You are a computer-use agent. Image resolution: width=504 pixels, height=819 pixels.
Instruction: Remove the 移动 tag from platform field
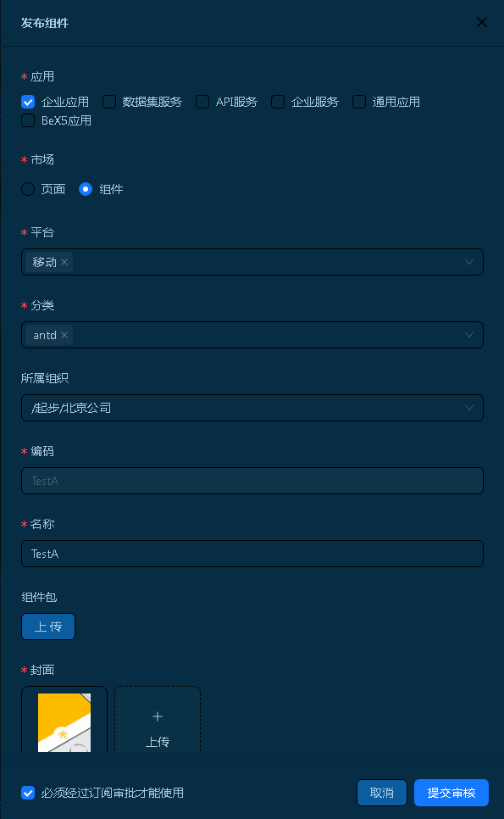click(64, 262)
